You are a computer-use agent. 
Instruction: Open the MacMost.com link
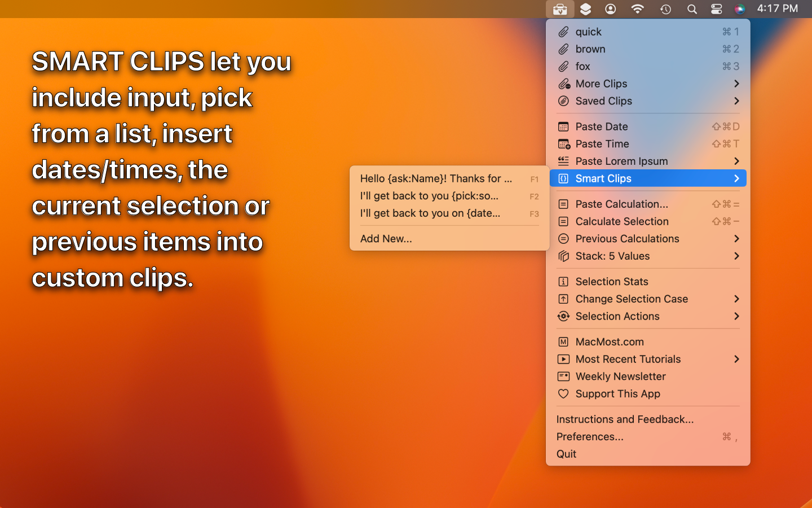[648, 342]
